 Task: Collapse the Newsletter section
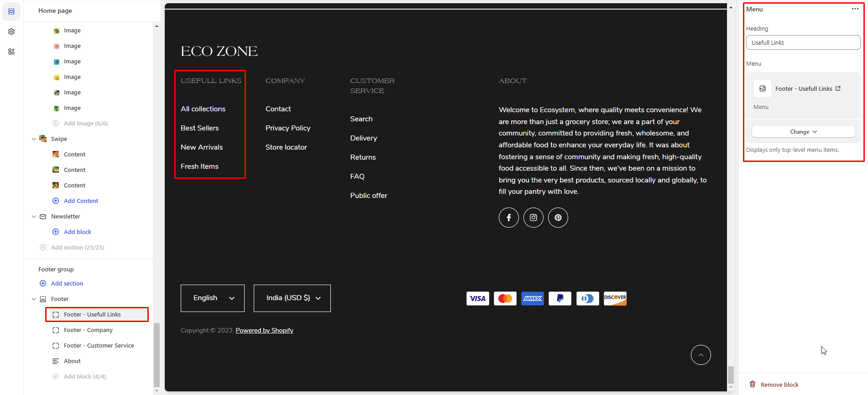click(x=34, y=217)
